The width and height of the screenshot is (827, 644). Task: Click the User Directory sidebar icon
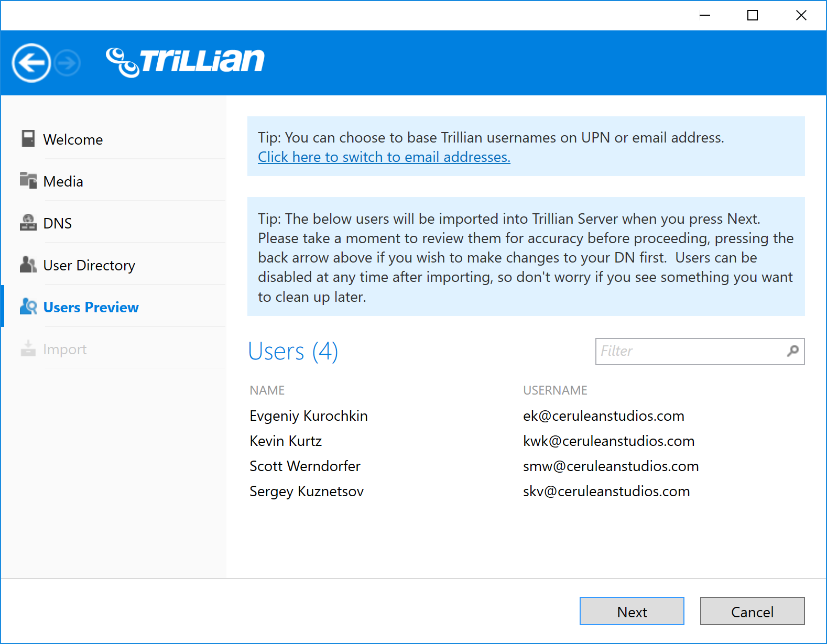coord(28,264)
